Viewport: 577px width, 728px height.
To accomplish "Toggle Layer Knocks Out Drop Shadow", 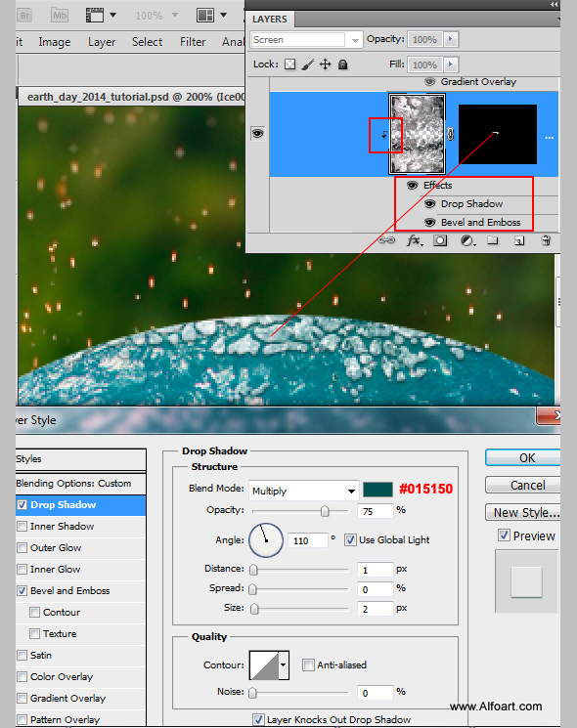I will click(x=259, y=719).
